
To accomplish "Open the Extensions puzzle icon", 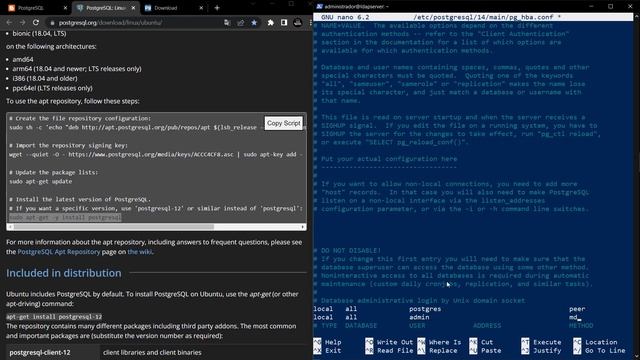I will 271,23.
